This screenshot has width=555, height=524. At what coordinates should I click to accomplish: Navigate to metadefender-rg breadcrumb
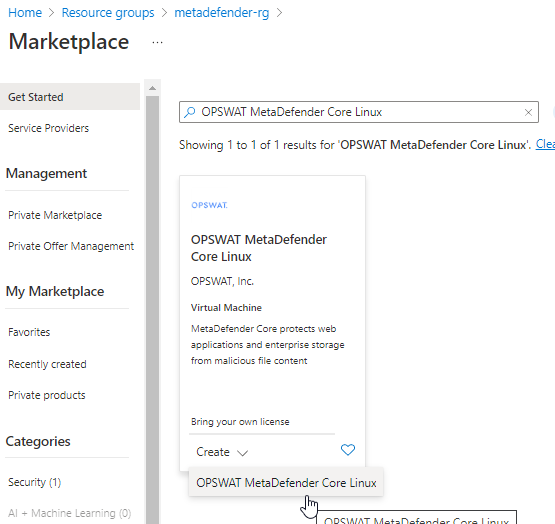[x=222, y=13]
